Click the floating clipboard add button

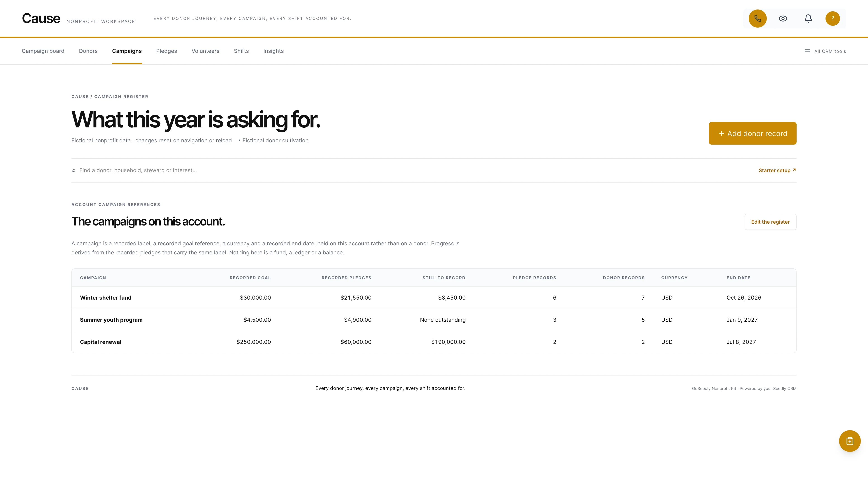pyautogui.click(x=849, y=441)
